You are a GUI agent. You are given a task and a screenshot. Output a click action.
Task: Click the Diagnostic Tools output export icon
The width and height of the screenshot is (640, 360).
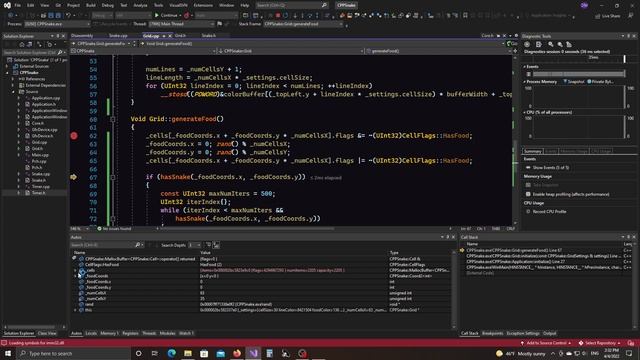[x=539, y=44]
